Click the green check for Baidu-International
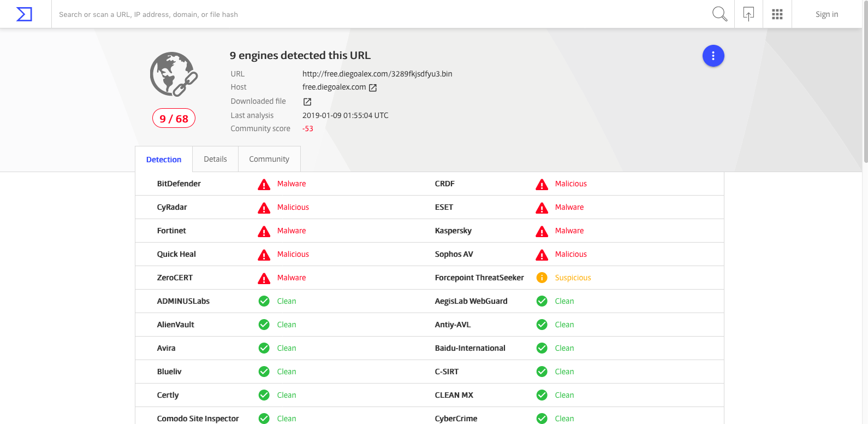The width and height of the screenshot is (868, 424). (x=542, y=348)
